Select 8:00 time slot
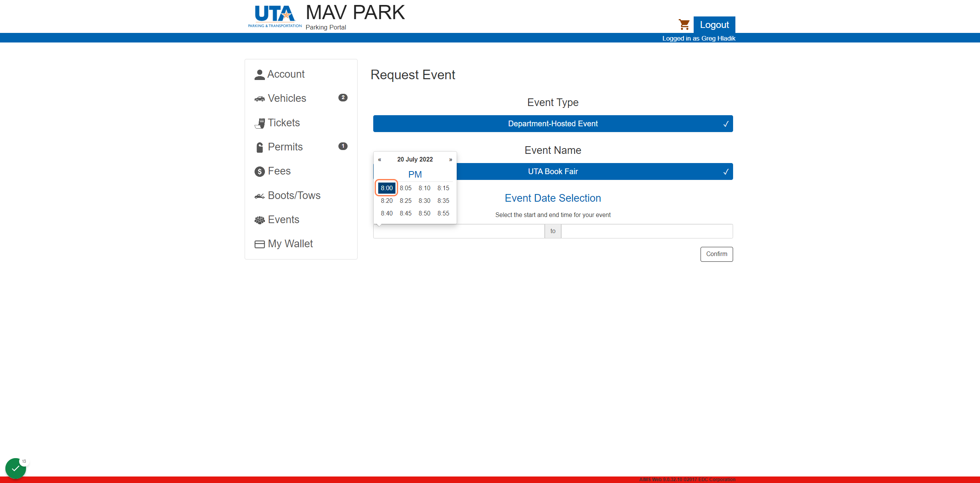The width and height of the screenshot is (980, 483). click(387, 188)
